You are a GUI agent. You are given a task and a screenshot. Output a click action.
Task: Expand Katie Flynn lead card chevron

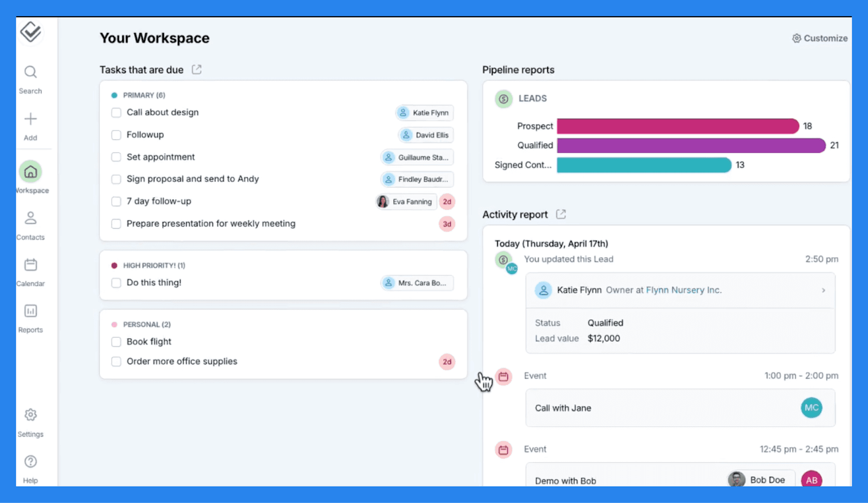tap(823, 291)
